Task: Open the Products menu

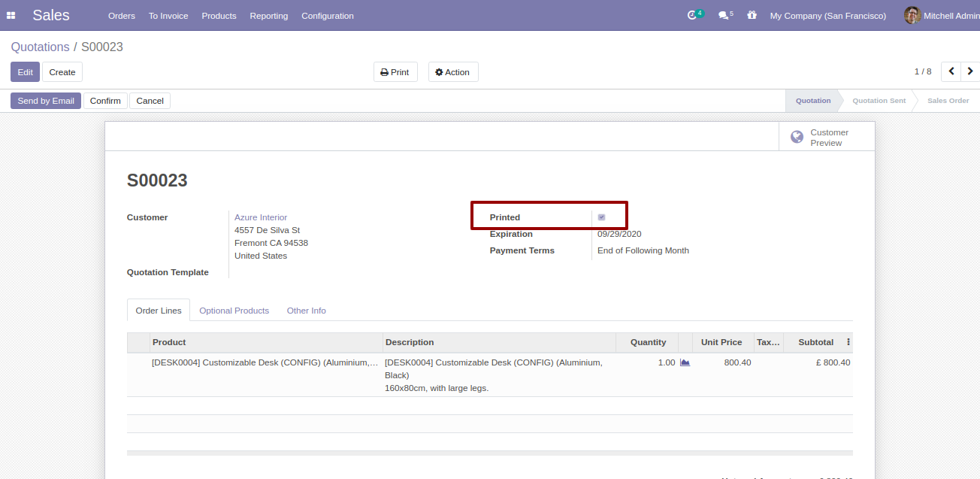Action: pyautogui.click(x=219, y=16)
